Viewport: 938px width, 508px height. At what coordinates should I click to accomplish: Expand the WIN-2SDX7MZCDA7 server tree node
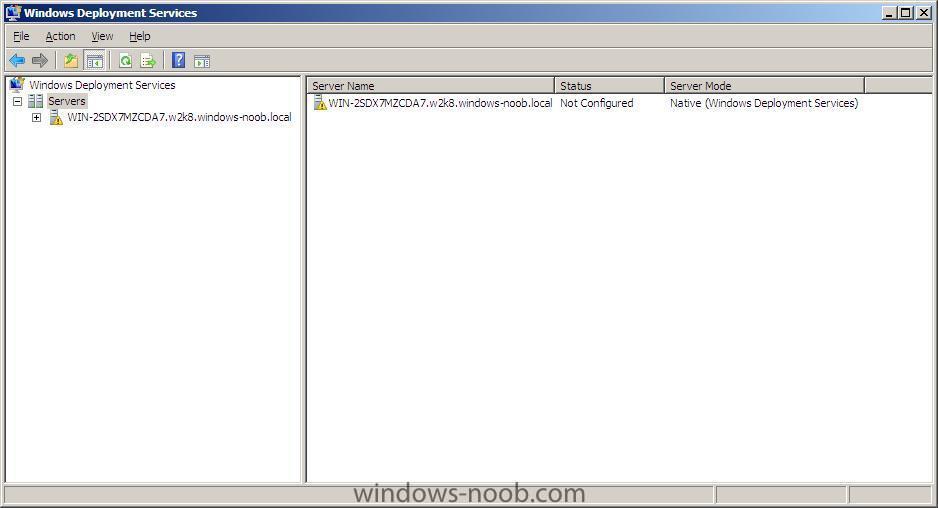36,117
